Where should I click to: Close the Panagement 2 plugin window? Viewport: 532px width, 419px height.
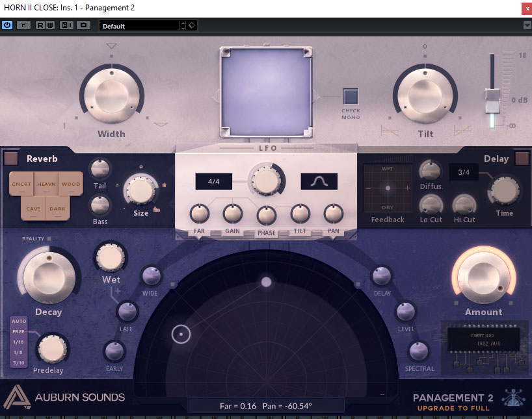click(x=527, y=9)
